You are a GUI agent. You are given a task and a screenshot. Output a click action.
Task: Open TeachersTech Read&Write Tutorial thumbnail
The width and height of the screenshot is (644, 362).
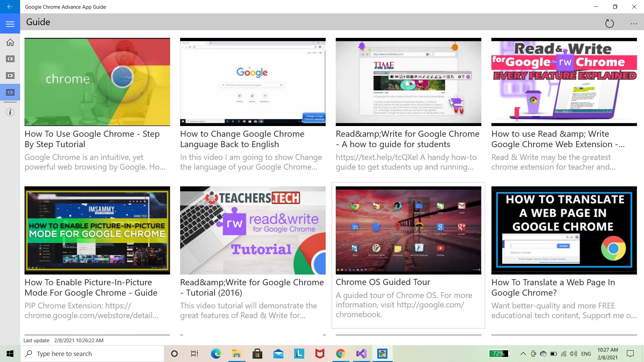coord(253,230)
